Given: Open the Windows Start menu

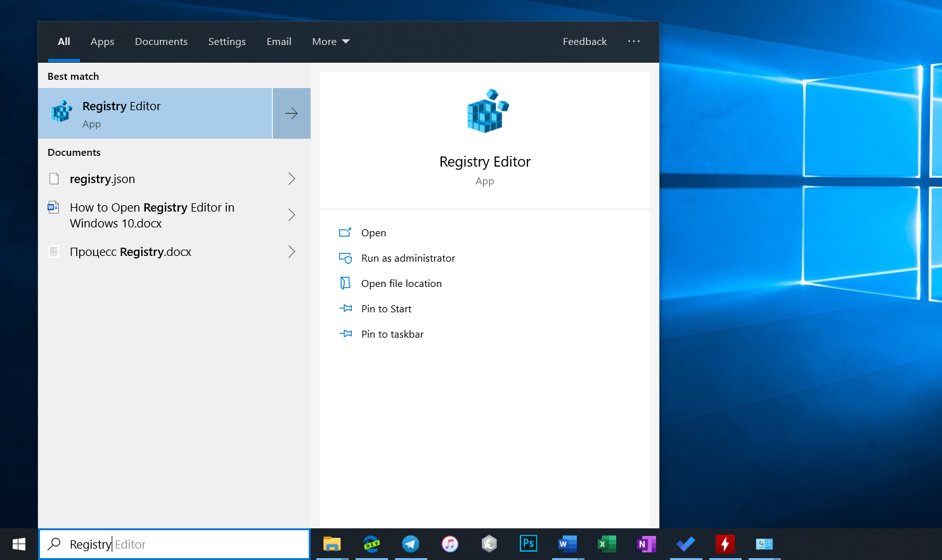Looking at the screenshot, I should (x=19, y=544).
